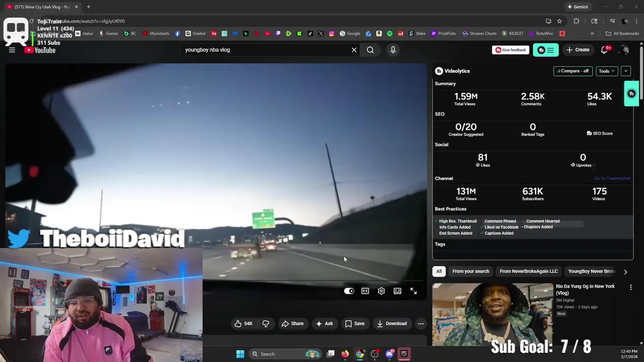This screenshot has width=644, height=362.
Task: Select the YoungBoy Never Broke chip
Action: [x=592, y=271]
